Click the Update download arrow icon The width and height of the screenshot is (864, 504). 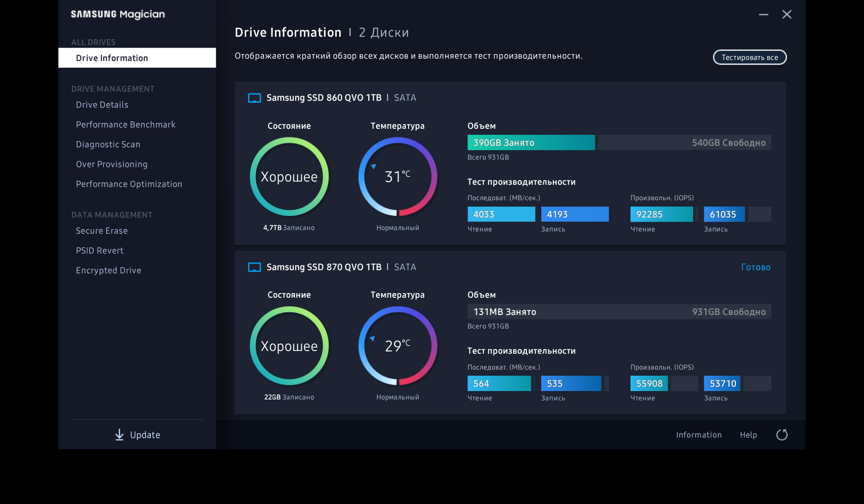(x=120, y=435)
